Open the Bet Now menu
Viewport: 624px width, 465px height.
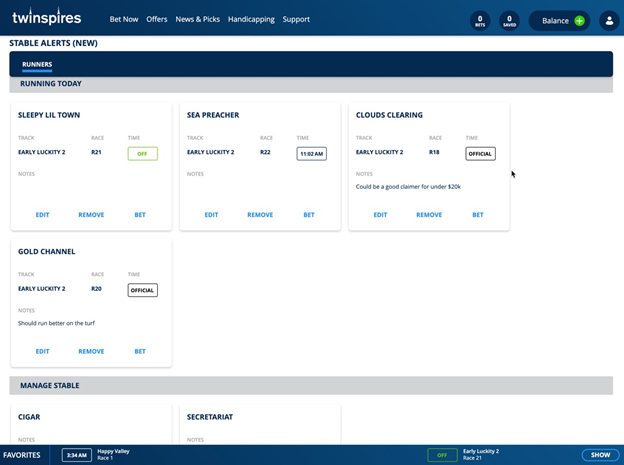tap(124, 19)
